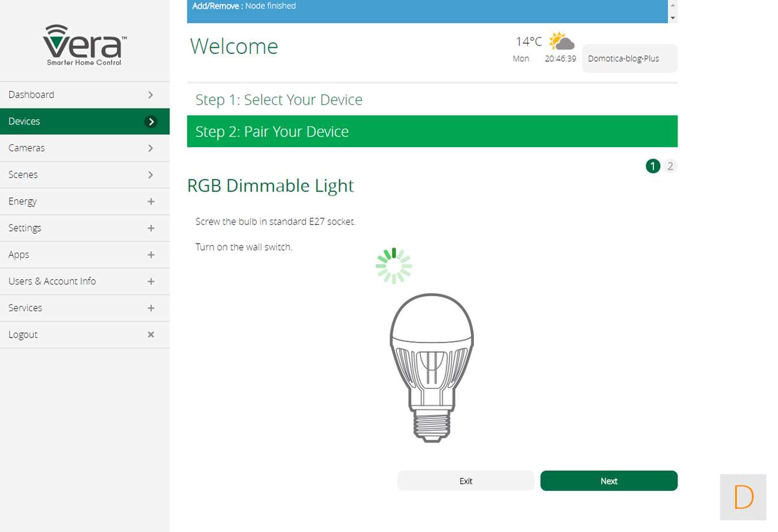Select pairing page 1 indicator

coord(652,166)
